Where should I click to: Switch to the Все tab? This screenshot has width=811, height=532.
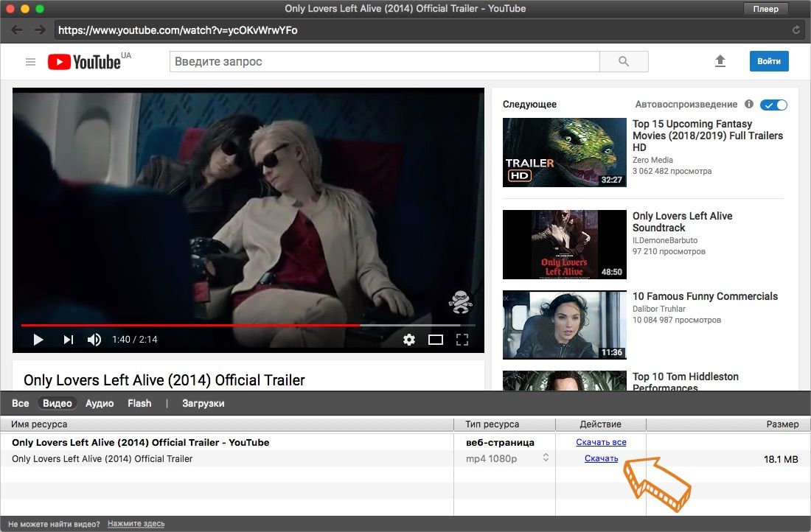pos(21,403)
